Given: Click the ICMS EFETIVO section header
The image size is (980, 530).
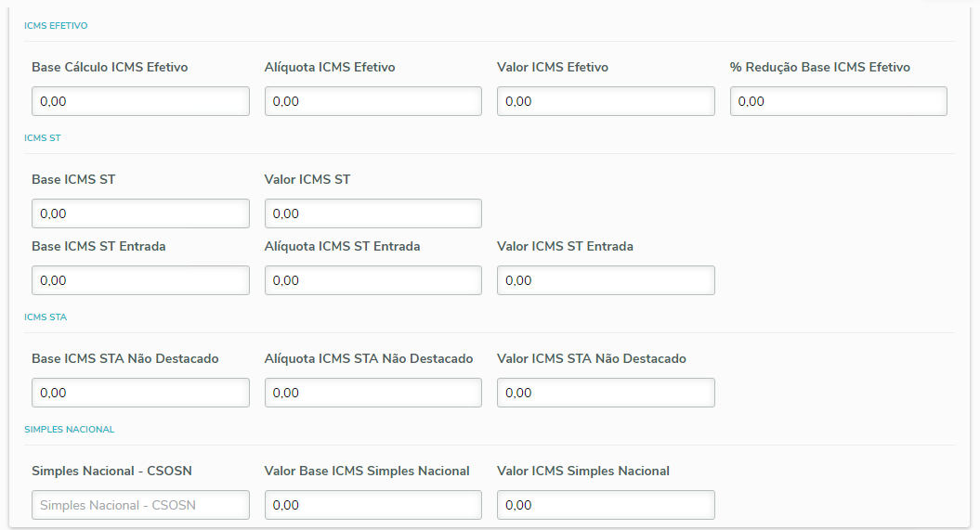Looking at the screenshot, I should point(56,26).
